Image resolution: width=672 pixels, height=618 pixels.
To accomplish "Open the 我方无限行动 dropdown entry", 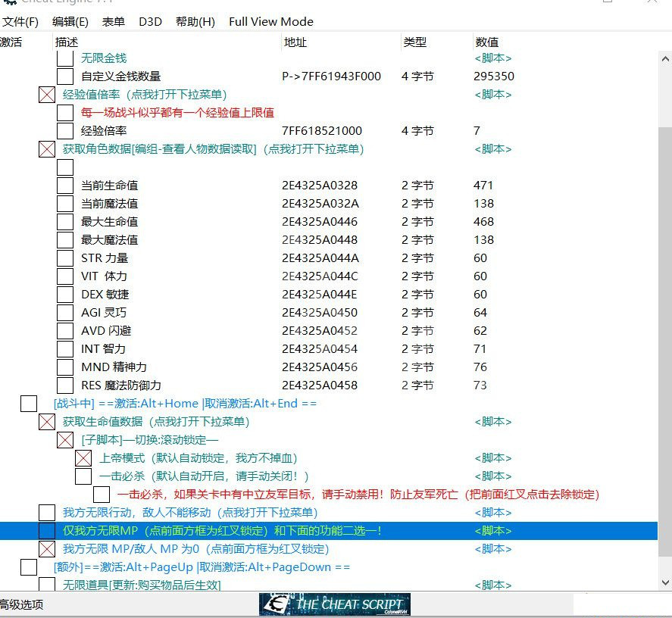I will 189,513.
